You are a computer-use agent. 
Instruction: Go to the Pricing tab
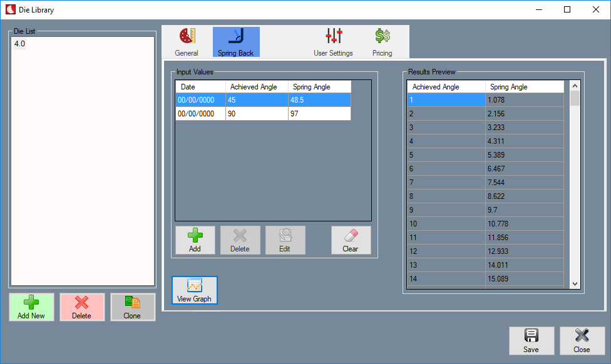[383, 43]
